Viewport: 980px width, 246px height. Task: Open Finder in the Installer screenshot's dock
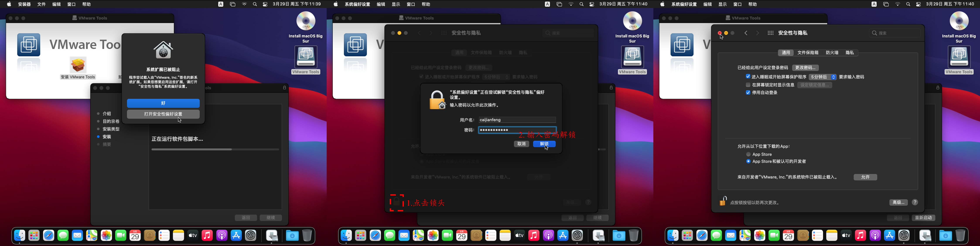tap(19, 236)
